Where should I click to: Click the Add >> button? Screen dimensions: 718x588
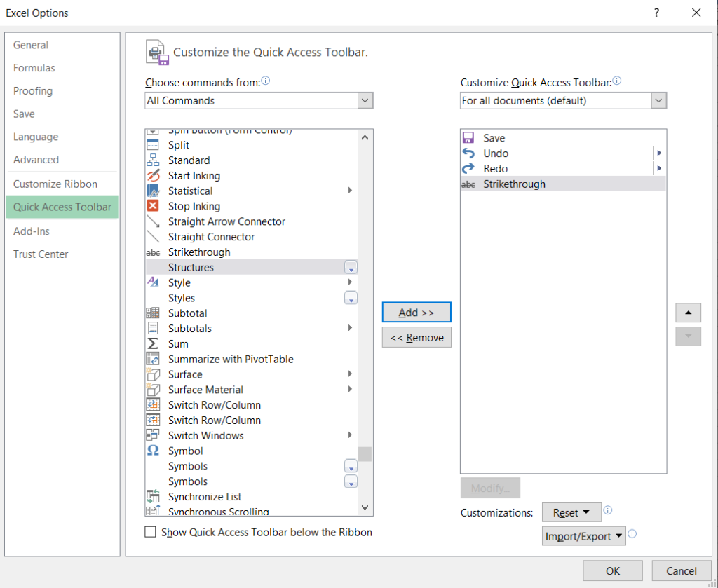416,313
